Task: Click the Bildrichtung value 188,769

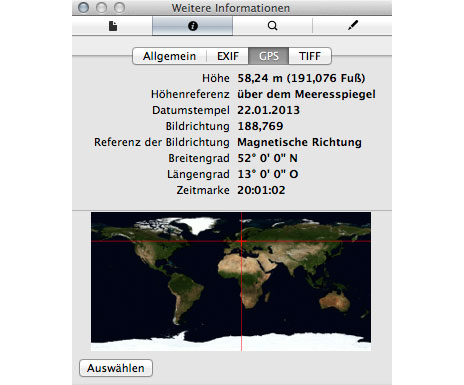Action: [260, 126]
